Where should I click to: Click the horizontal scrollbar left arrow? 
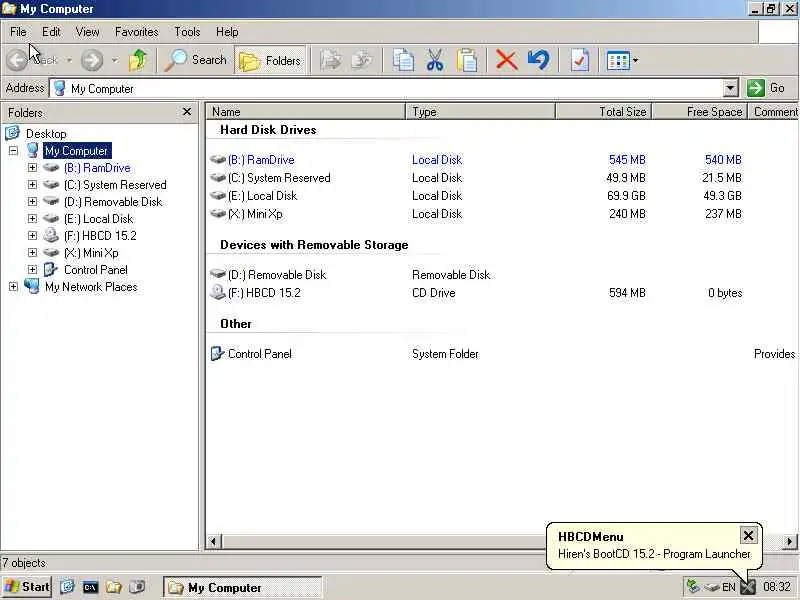pyautogui.click(x=214, y=541)
